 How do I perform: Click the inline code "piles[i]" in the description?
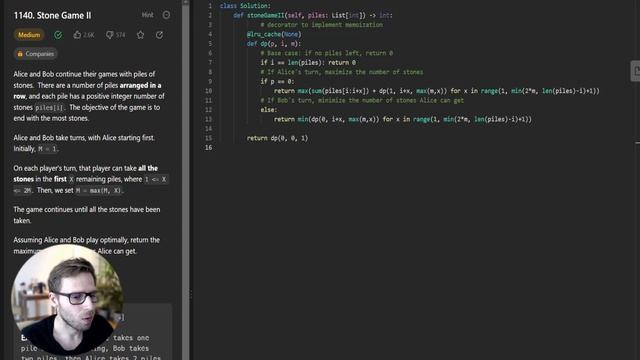pos(49,108)
